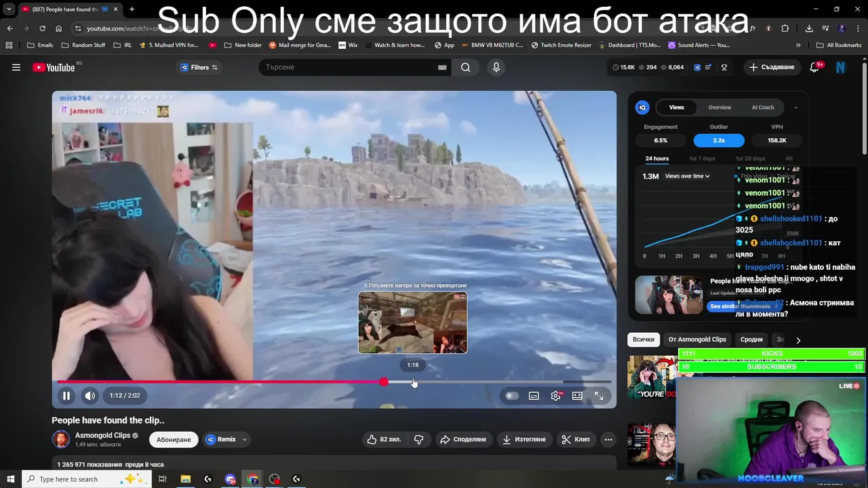868x488 pixels.
Task: Pause the video
Action: tap(66, 396)
